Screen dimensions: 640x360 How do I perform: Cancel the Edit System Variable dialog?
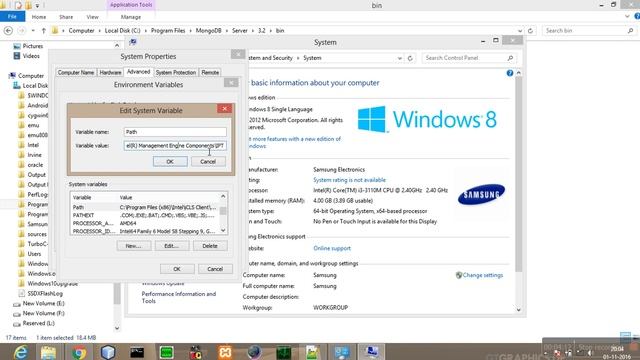[208, 162]
